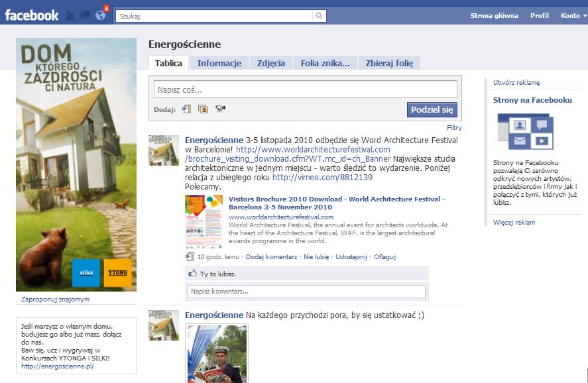The width and height of the screenshot is (588, 383).
Task: Click the Strony na Facebooku ad illustration
Action: click(526, 132)
